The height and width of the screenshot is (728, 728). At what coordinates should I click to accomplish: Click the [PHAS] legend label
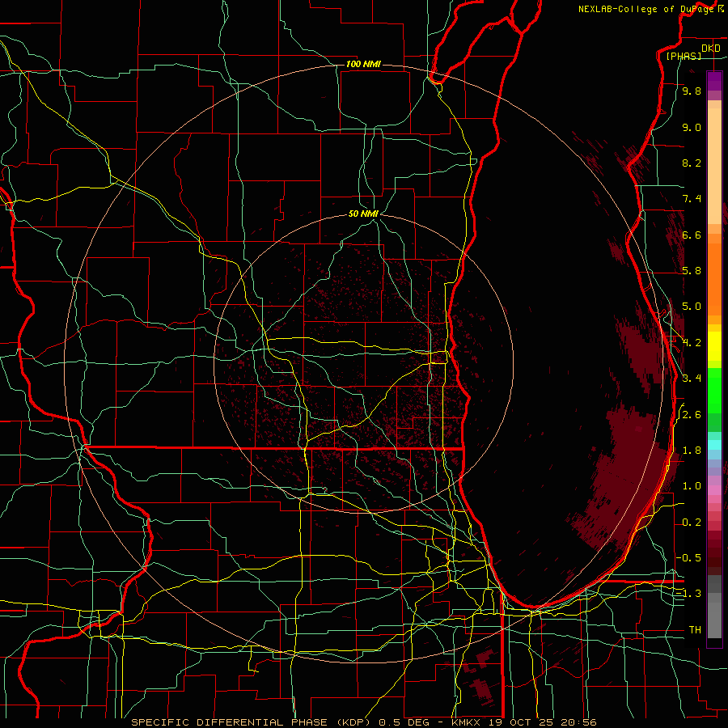684,56
